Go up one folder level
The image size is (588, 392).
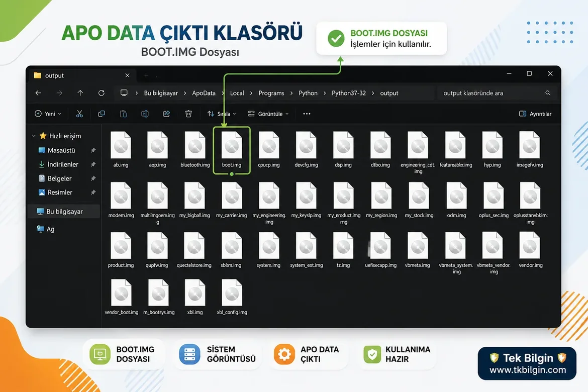(80, 92)
